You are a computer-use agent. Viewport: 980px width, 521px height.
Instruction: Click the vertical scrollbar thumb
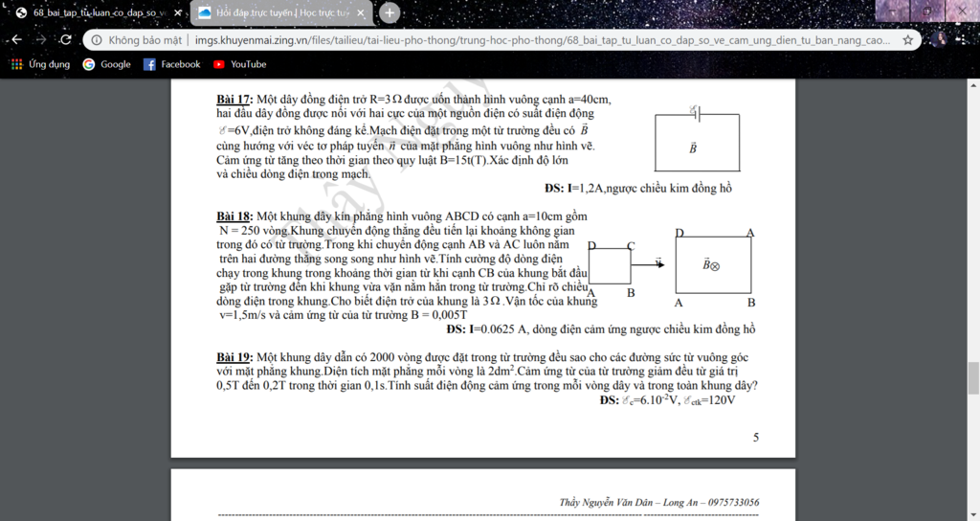click(973, 377)
